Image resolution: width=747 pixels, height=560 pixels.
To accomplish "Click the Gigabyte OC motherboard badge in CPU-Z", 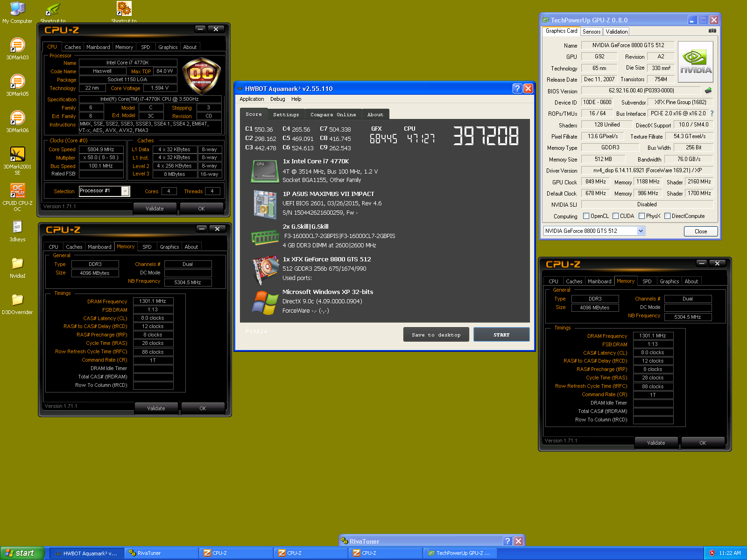I will [201, 76].
